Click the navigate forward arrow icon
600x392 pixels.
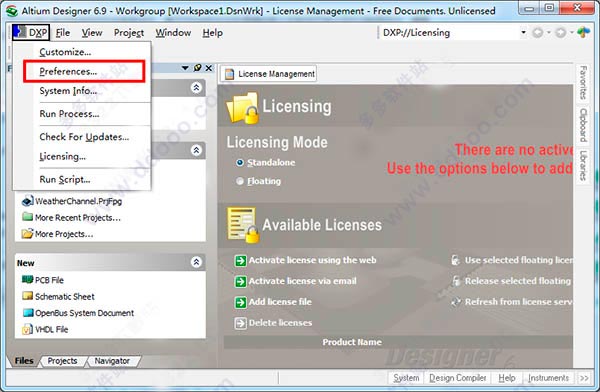pyautogui.click(x=561, y=33)
